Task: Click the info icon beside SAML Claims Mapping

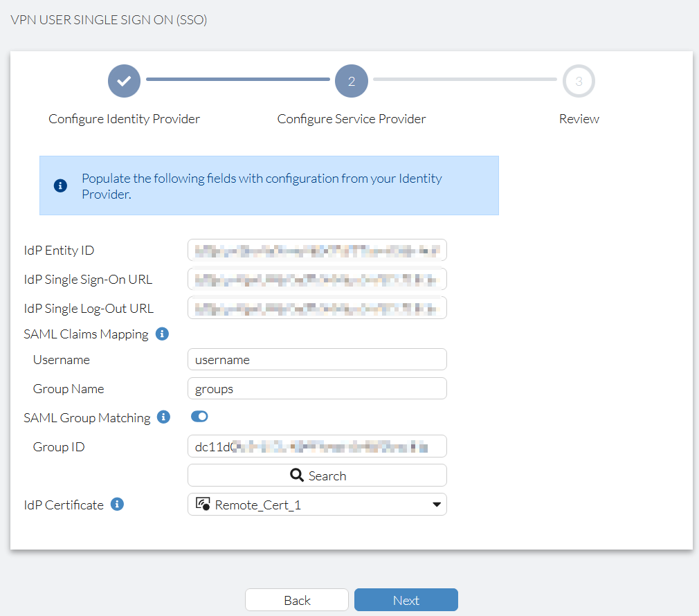Action: tap(162, 333)
